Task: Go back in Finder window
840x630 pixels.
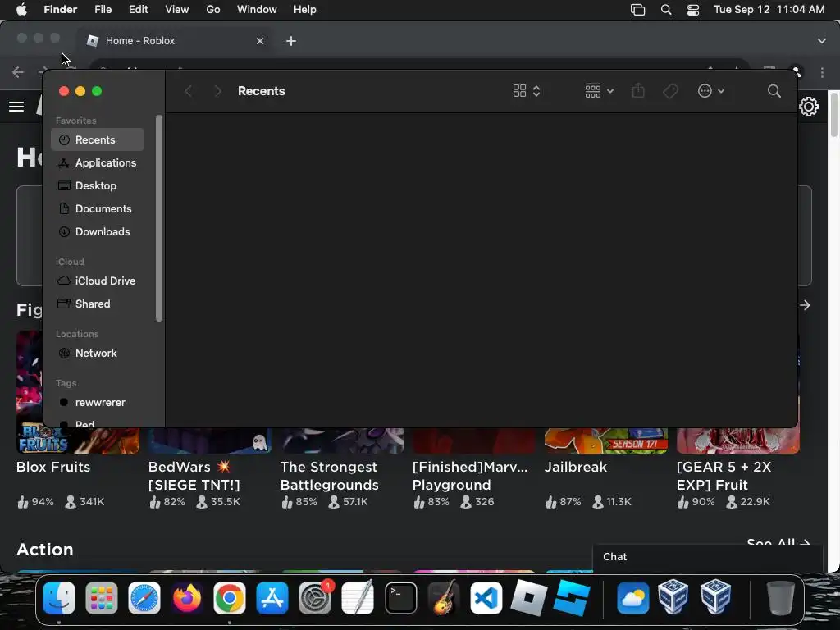Action: click(x=188, y=91)
